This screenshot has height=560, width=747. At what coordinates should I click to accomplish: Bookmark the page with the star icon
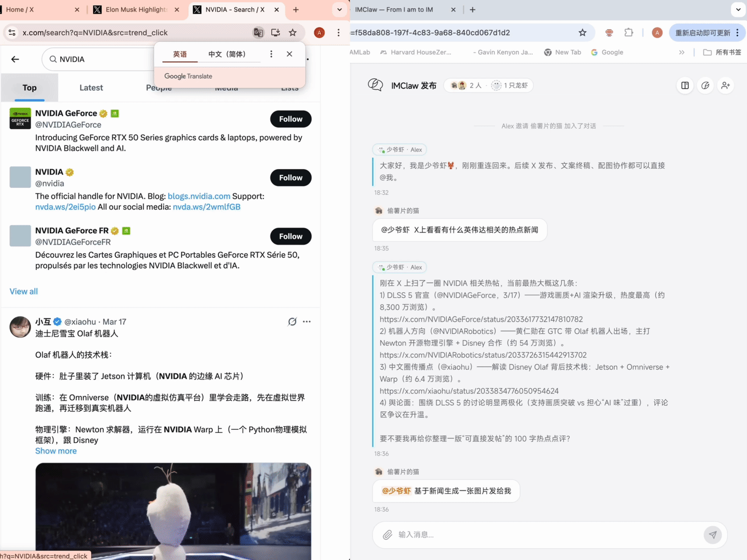[x=293, y=32]
